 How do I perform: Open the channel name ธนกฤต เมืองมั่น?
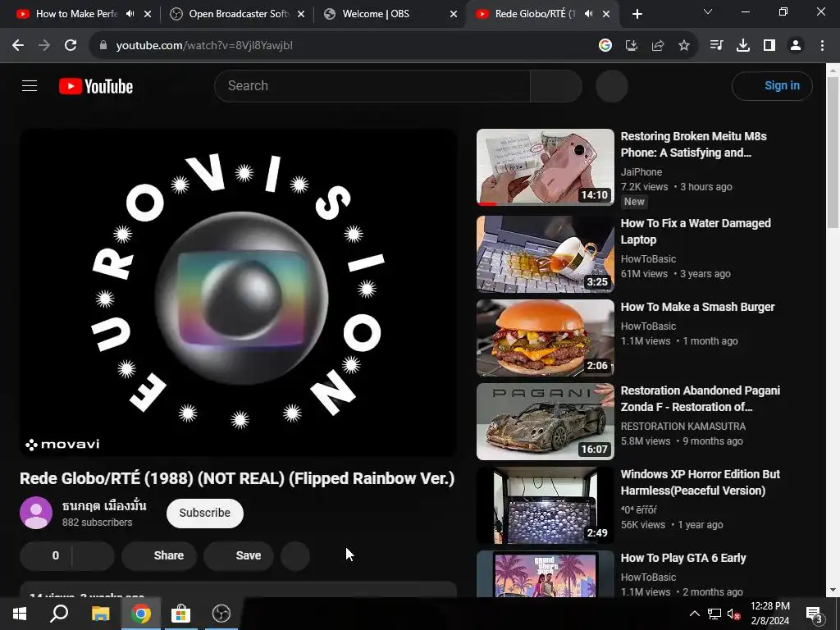(x=104, y=505)
